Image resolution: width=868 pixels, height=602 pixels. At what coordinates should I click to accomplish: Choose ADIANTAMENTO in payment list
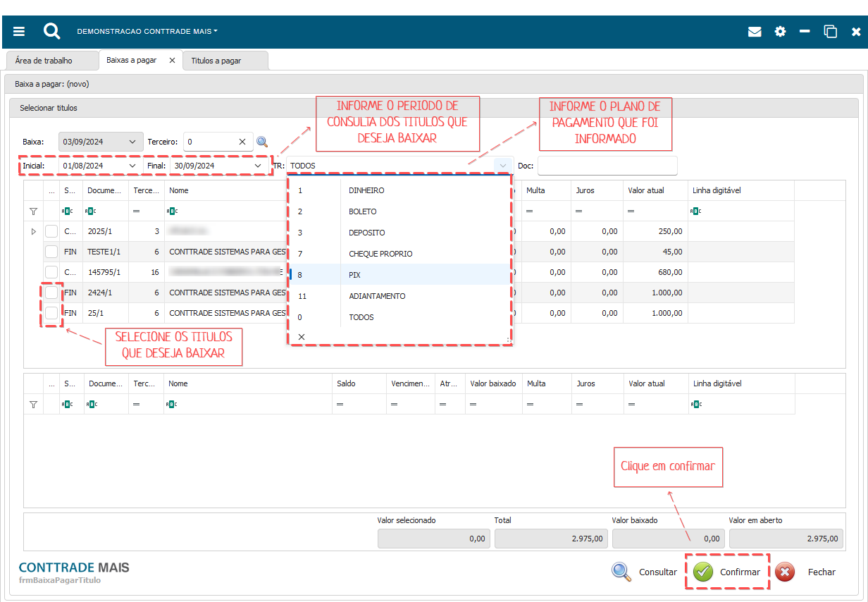(x=400, y=296)
